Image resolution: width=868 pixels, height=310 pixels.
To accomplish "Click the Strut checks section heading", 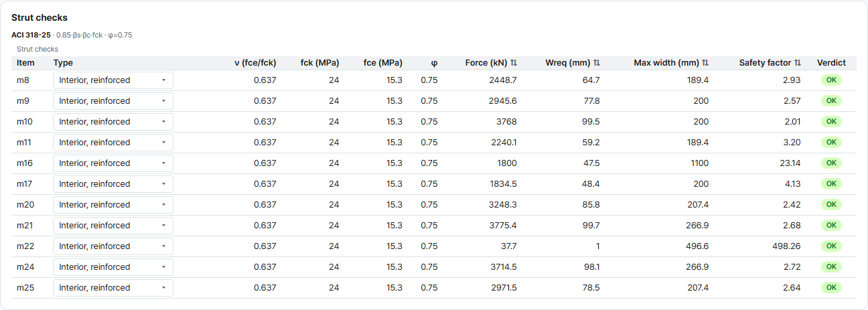I will 40,18.
